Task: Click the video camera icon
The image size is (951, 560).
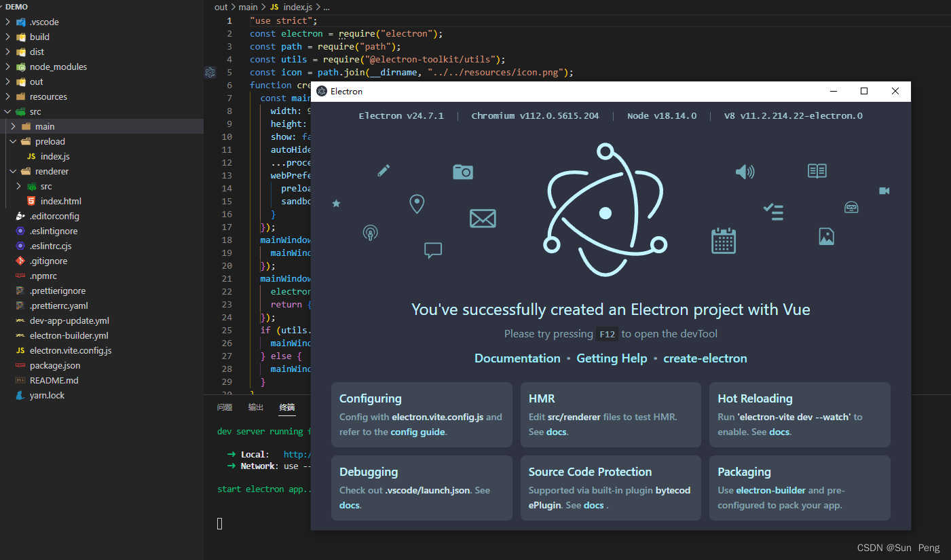Action: click(884, 191)
